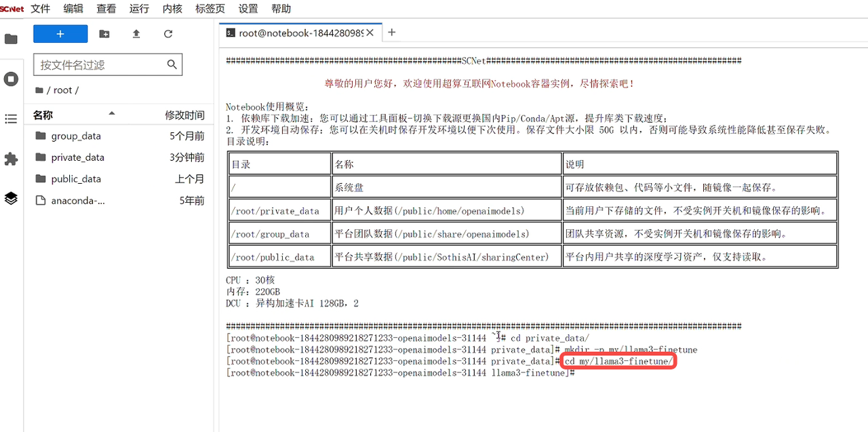The image size is (868, 432).
Task: Create a new folder with the folder-plus icon
Action: coord(104,34)
